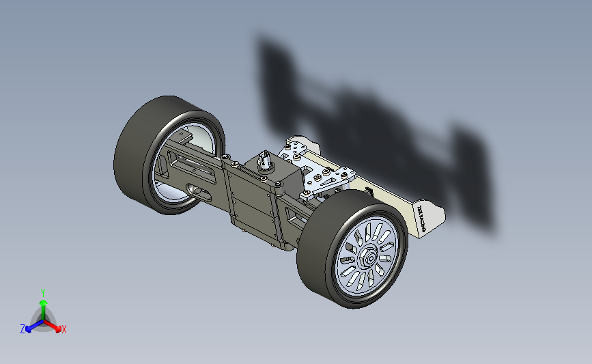
Task: Click the red X axis arrow of the triad
Action: pyautogui.click(x=52, y=326)
